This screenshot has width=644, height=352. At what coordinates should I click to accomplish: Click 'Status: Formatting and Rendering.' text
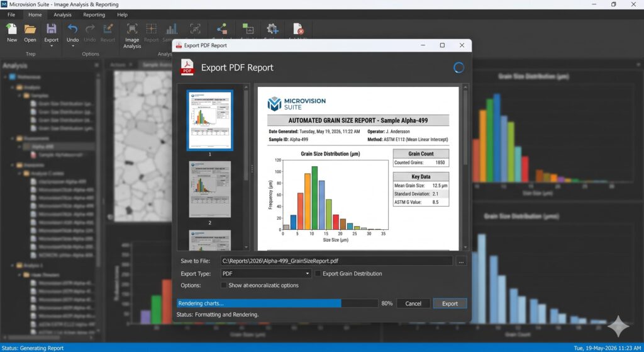point(218,315)
